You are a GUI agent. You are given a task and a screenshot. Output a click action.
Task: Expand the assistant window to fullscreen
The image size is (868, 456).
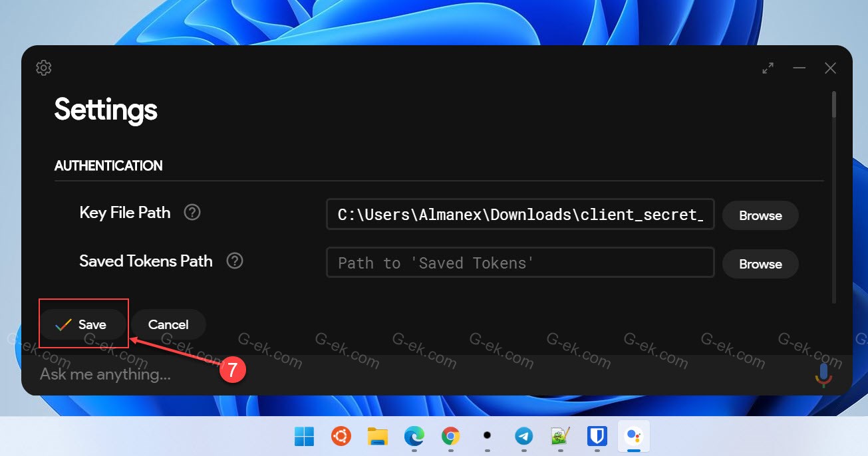(768, 68)
